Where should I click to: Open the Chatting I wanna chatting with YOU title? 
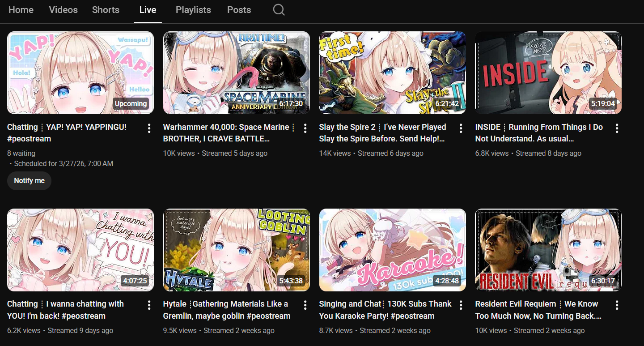pos(65,310)
